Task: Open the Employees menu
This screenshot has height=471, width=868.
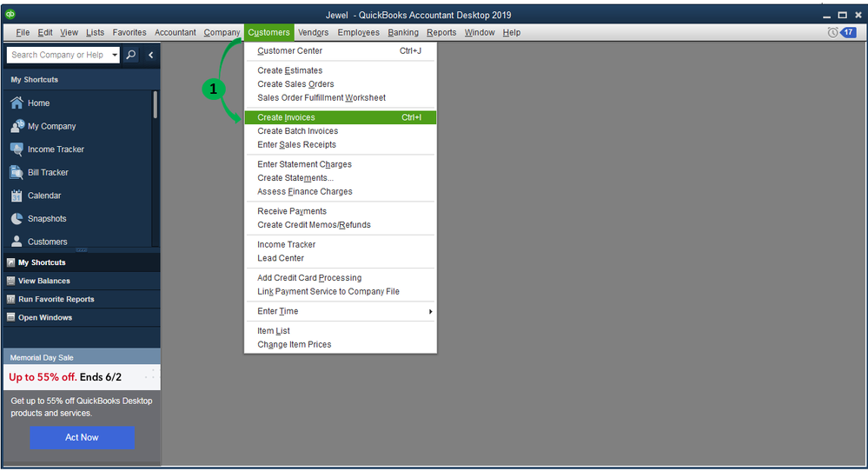Action: [x=358, y=33]
